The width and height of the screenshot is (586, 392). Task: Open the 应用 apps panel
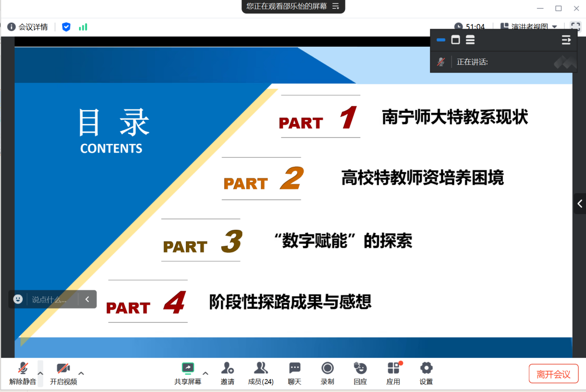tap(393, 373)
